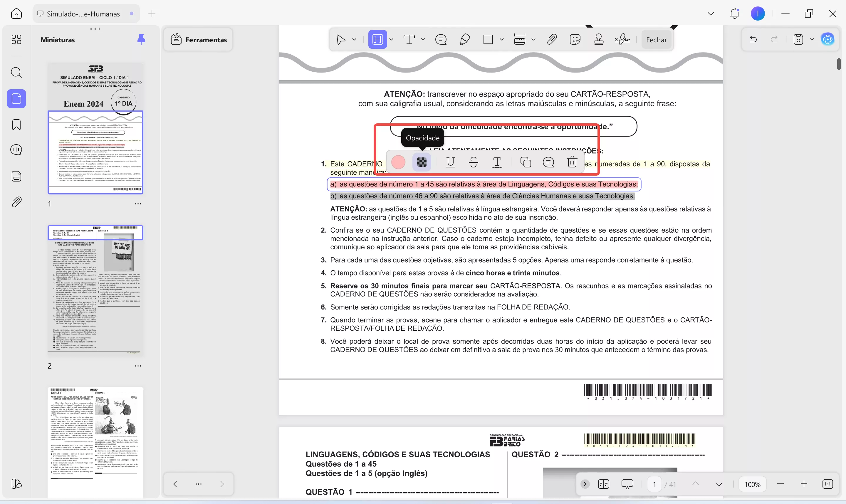Image resolution: width=846 pixels, height=504 pixels.
Task: Open the Sticker tool
Action: [x=575, y=39]
